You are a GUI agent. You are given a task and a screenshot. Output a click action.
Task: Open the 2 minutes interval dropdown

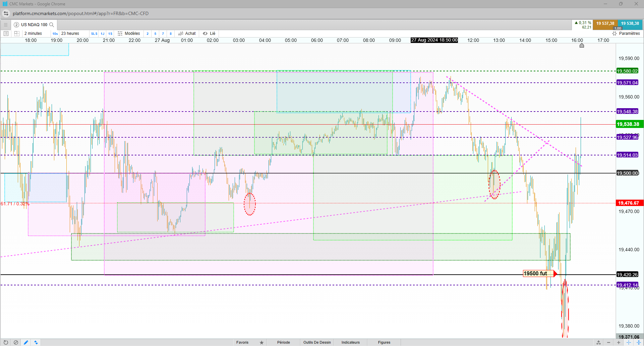point(33,33)
